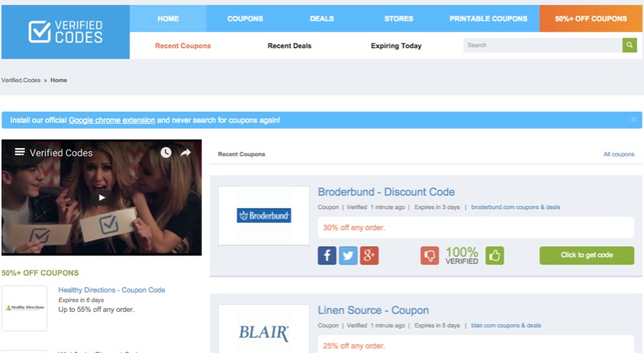The height and width of the screenshot is (353, 644).
Task: Open Healthy Directions - Coupon Code link
Action: (111, 289)
